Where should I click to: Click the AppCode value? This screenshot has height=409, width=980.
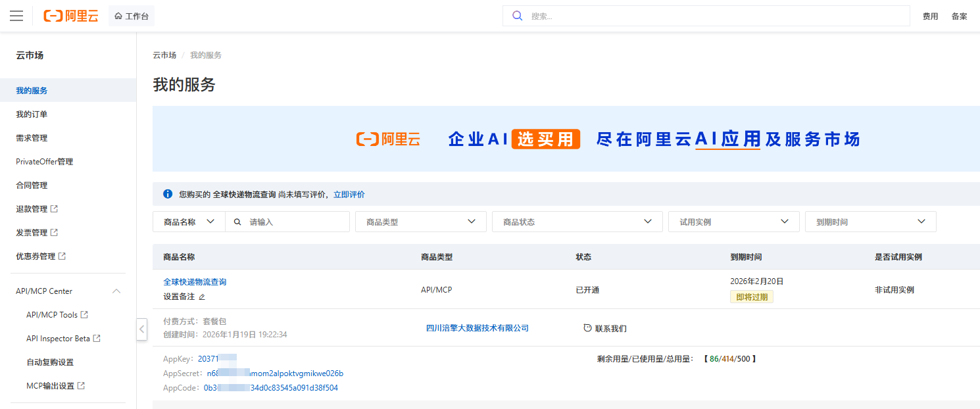tap(271, 388)
